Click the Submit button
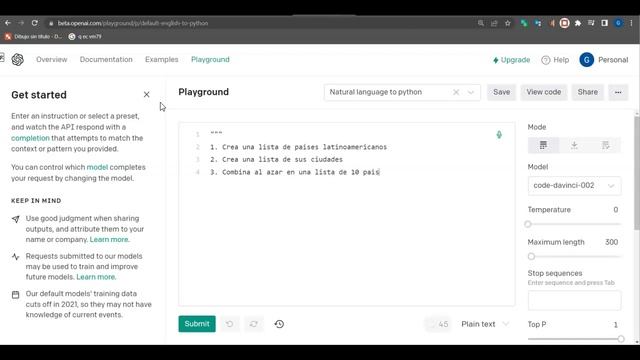Screen dimensions: 640x360 [197, 324]
